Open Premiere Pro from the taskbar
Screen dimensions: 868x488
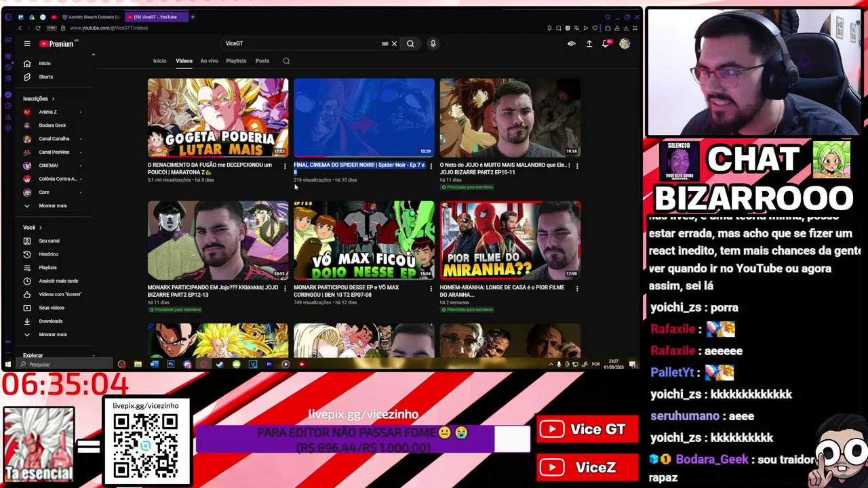click(x=269, y=365)
